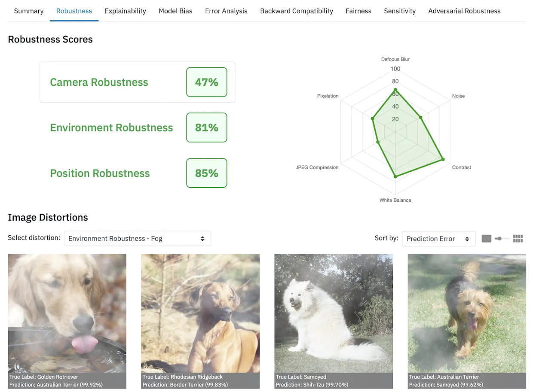This screenshot has width=533, height=392.
Task: Click the Robustness Scores heading
Action: [50, 40]
